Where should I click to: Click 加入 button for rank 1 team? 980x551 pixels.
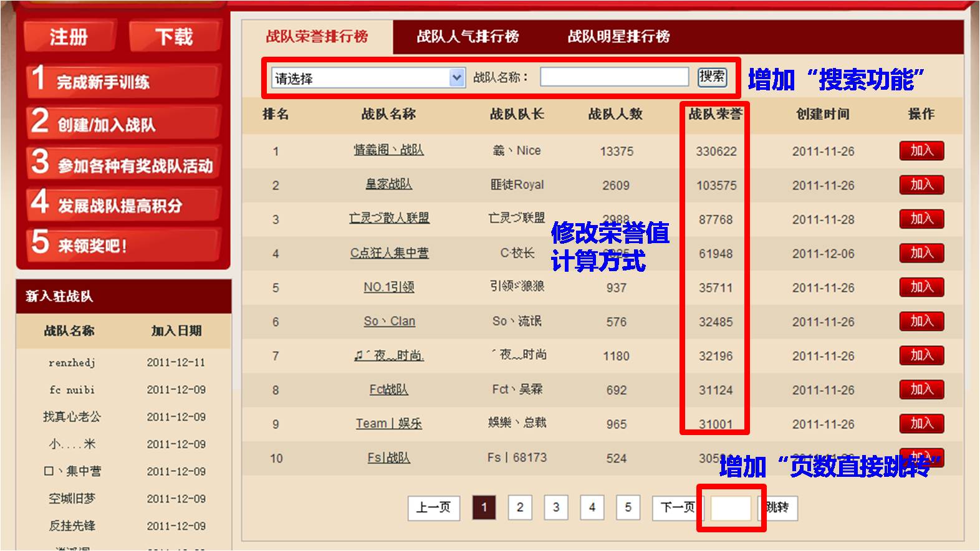pyautogui.click(x=921, y=151)
